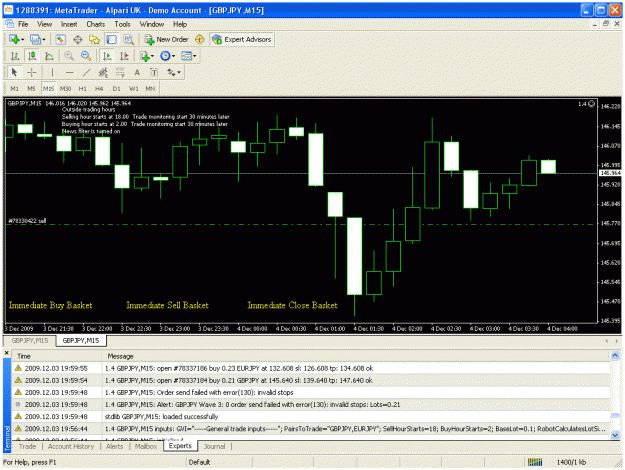The width and height of the screenshot is (625, 470).
Task: Toggle the Terminal window toolbar button
Action: (111, 39)
